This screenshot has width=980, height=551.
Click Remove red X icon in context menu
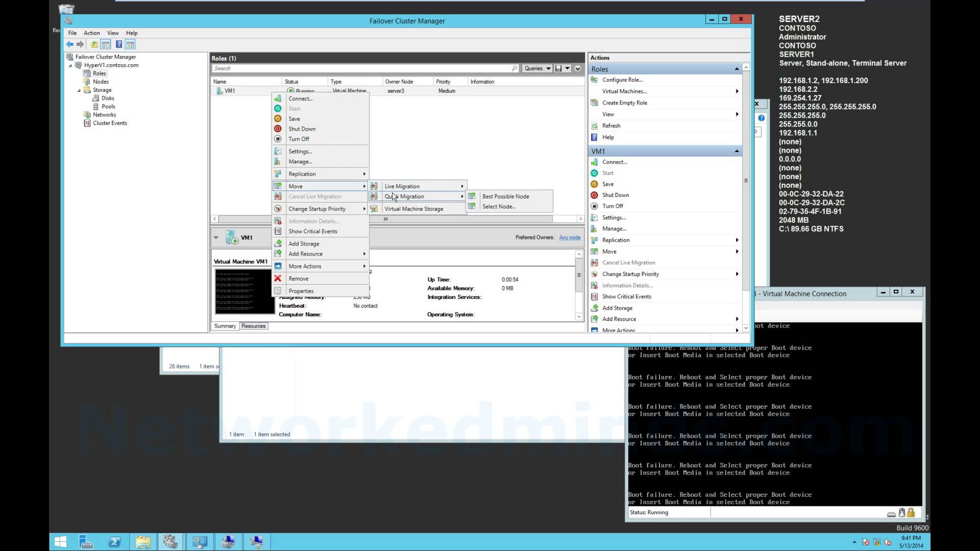278,279
